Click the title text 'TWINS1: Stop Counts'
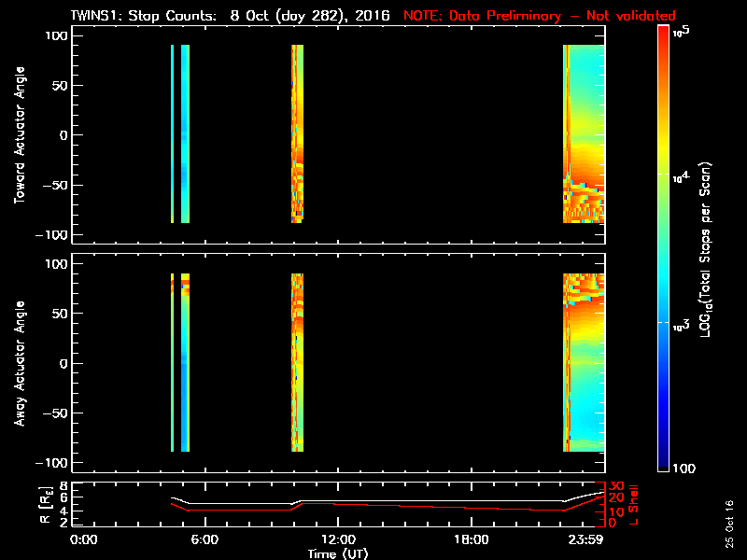 [x=143, y=16]
